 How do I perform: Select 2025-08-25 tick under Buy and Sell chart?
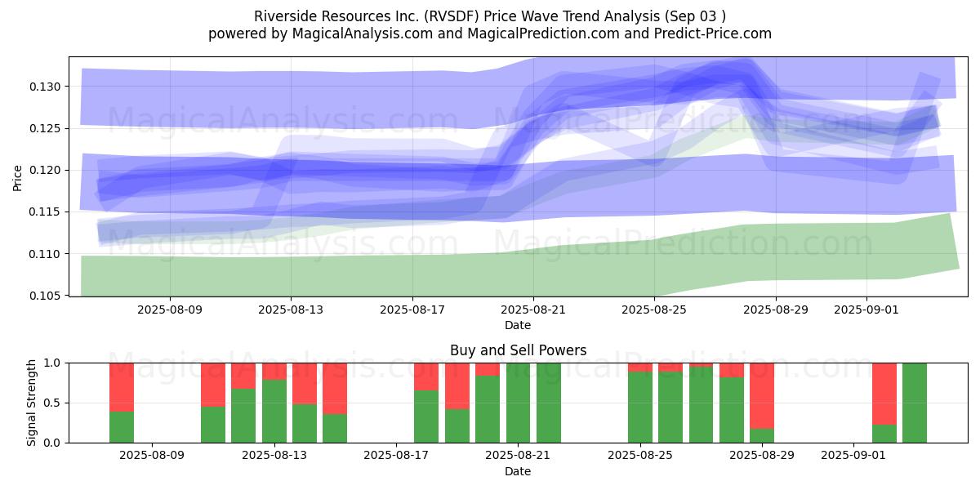coord(639,456)
